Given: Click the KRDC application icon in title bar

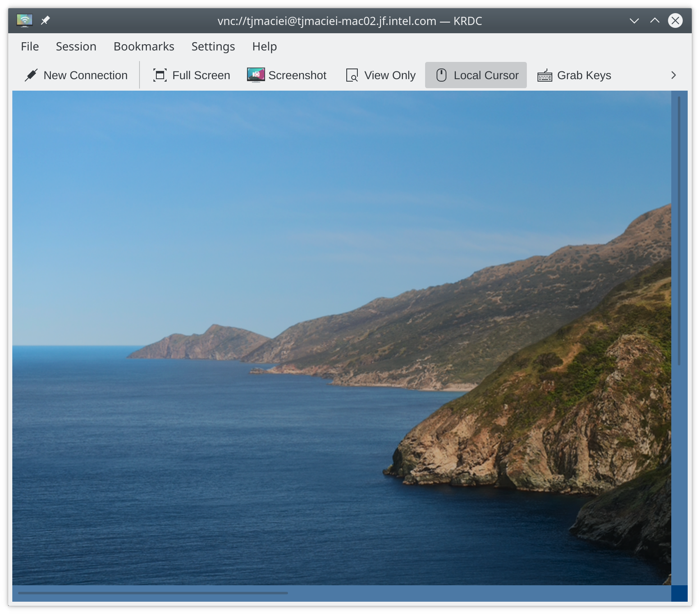Looking at the screenshot, I should point(25,21).
